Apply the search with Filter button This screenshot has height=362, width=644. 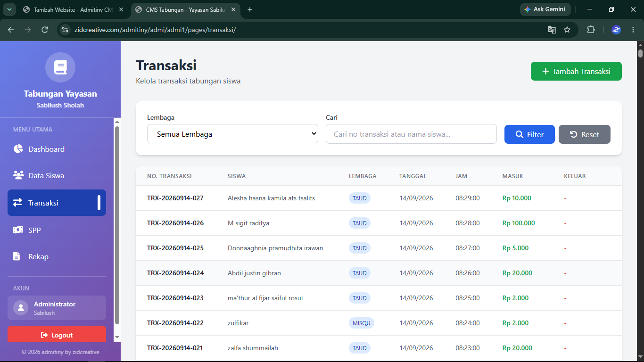(529, 134)
